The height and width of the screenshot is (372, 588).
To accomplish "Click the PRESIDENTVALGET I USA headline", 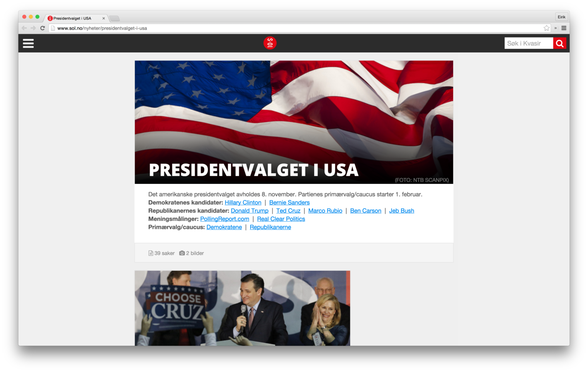I will pyautogui.click(x=253, y=170).
